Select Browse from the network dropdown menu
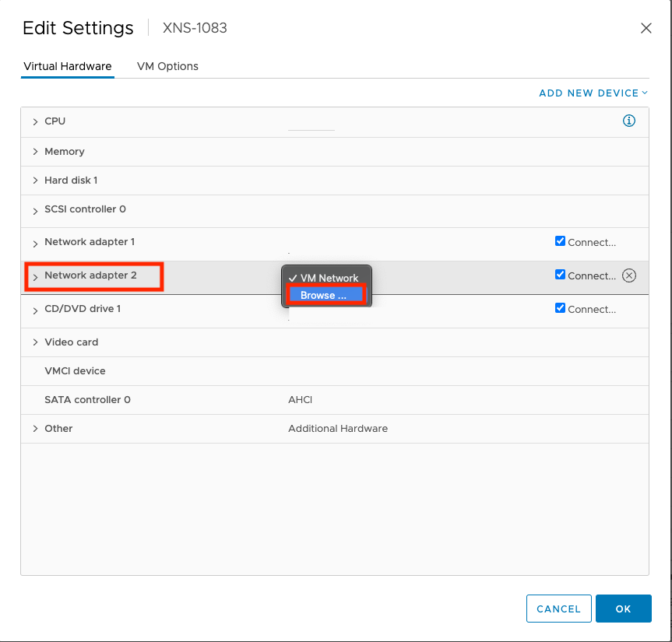This screenshot has width=672, height=642. [325, 294]
